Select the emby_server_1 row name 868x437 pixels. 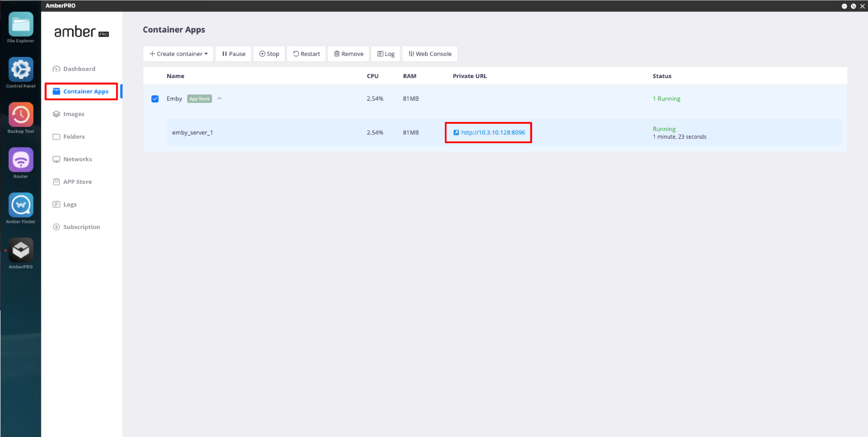193,132
